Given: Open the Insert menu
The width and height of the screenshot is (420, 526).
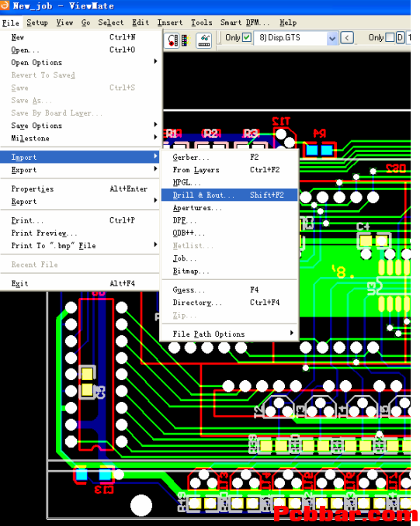Looking at the screenshot, I should coord(170,22).
